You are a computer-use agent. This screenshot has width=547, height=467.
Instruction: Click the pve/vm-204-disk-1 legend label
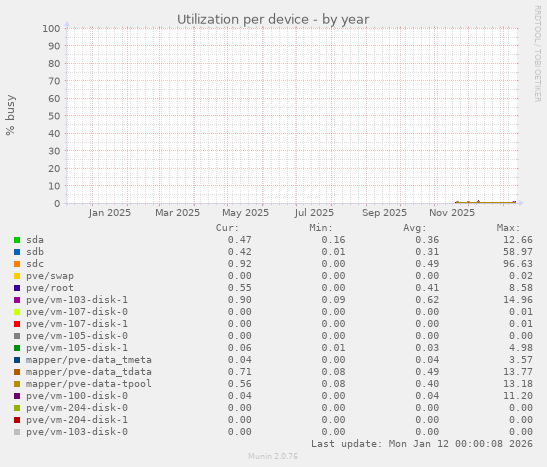point(77,420)
